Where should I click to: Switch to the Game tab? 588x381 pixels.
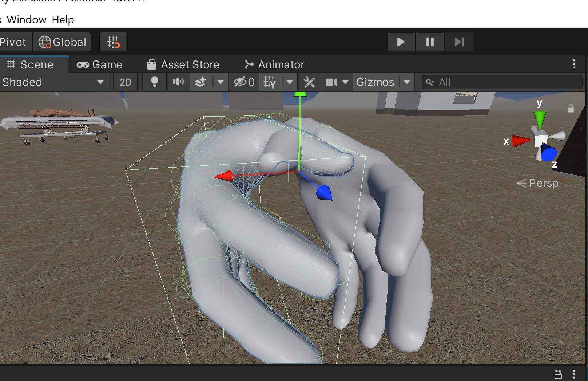[x=100, y=64]
